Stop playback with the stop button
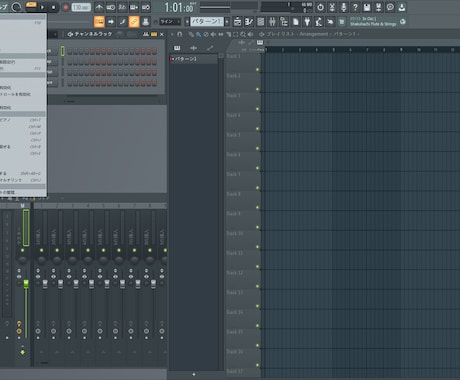This screenshot has height=380, width=460. click(53, 7)
